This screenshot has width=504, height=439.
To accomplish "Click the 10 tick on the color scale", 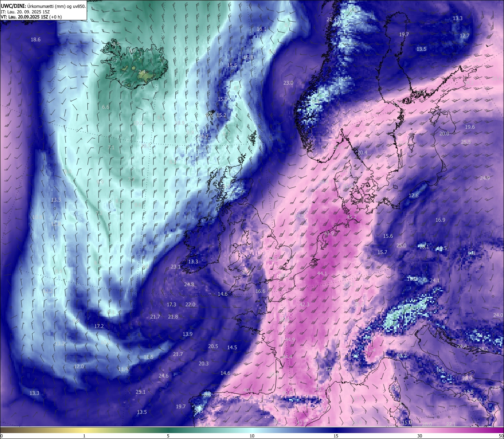I will click(252, 436).
